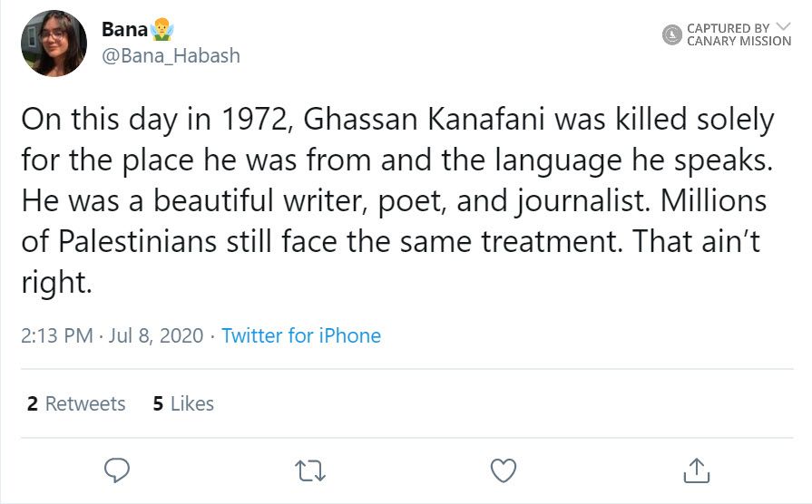Screen dimensions: 812x504
Task: Click the Canary Mission circular logo
Action: (x=672, y=35)
